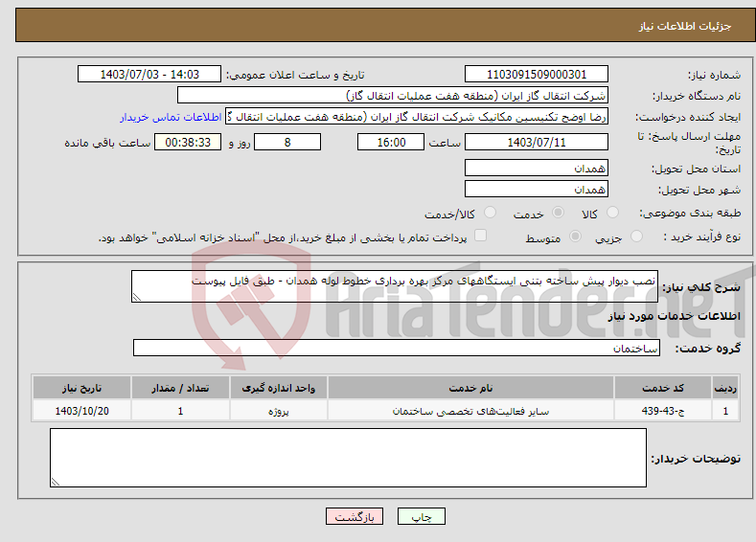
Task: Click the جزئیات اطلاعات نیاز header title
Action: click(x=685, y=26)
